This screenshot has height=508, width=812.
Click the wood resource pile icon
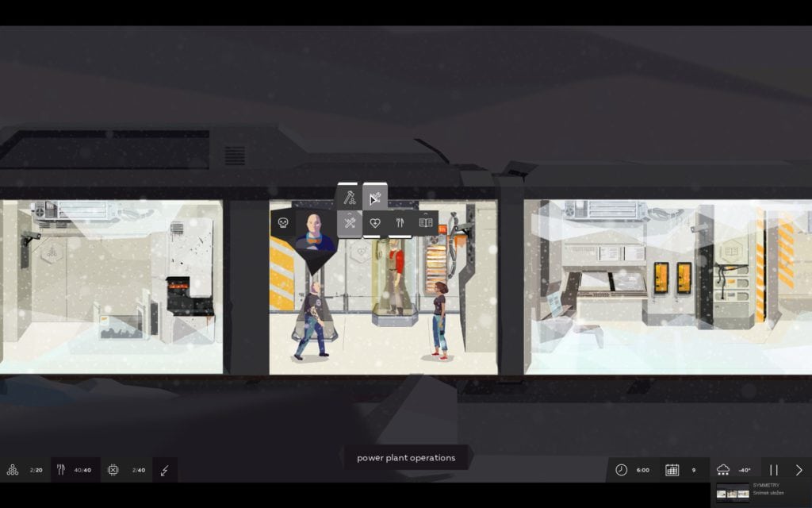point(13,470)
